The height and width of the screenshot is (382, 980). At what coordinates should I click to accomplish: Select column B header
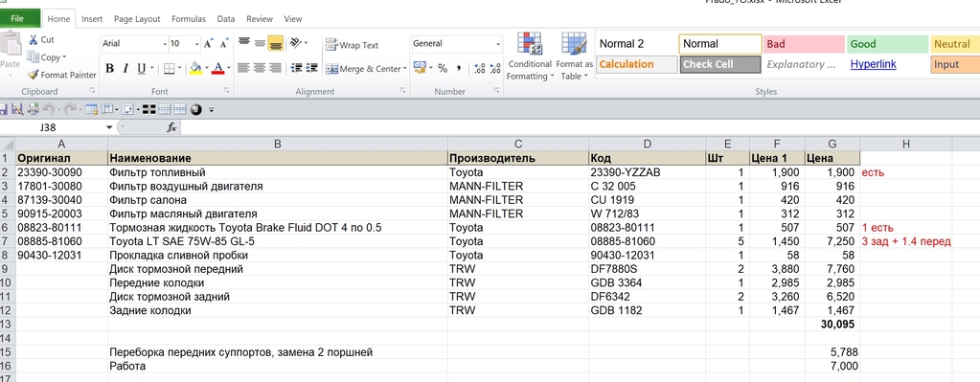[278, 145]
